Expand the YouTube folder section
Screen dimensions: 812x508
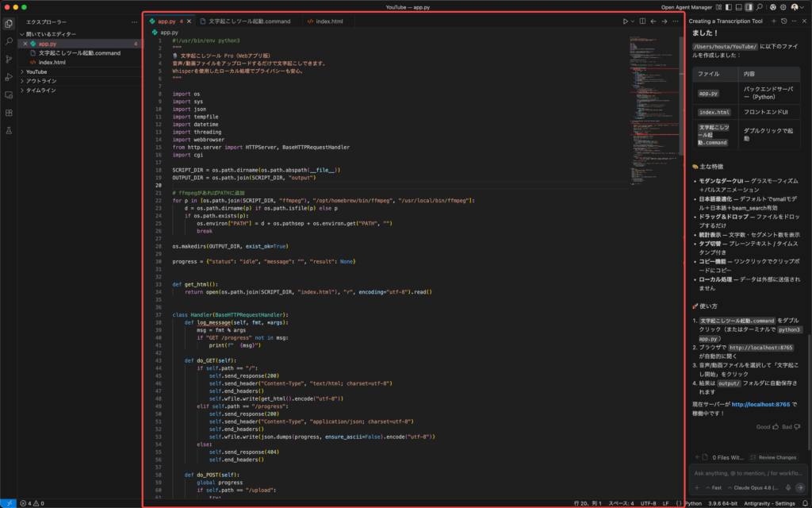click(37, 71)
